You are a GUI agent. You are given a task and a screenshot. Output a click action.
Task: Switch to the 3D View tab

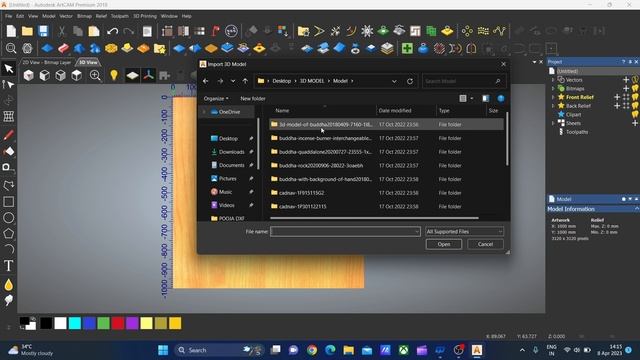88,62
